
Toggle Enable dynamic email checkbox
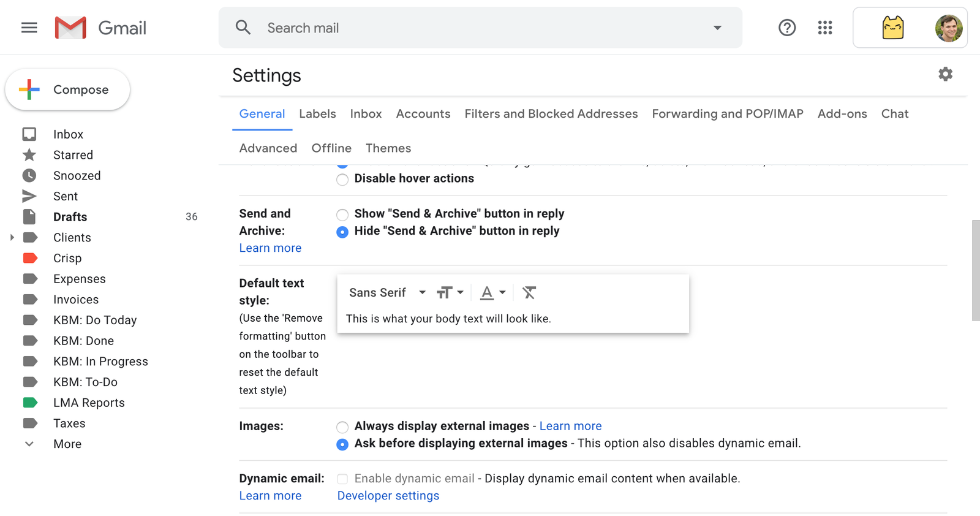pos(342,479)
